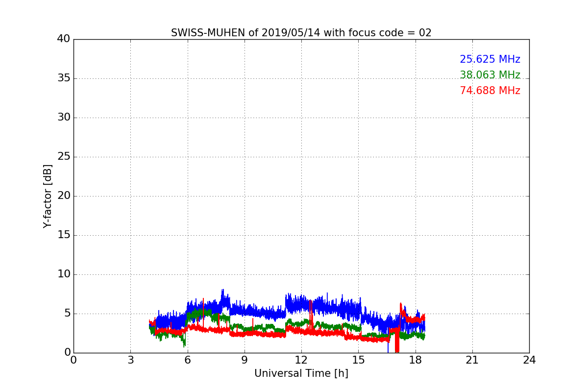Image resolution: width=588 pixels, height=392 pixels.
Task: Click the Y-factor [dB] axis label
Action: pyautogui.click(x=48, y=196)
